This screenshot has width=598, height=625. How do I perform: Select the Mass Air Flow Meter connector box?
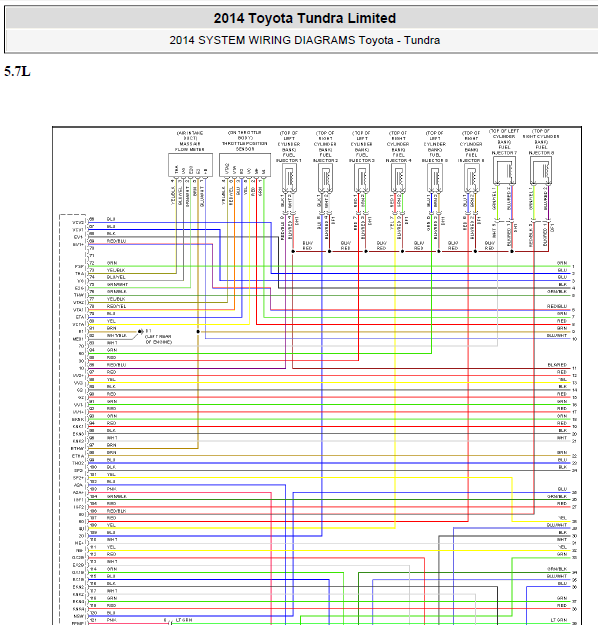tap(190, 165)
